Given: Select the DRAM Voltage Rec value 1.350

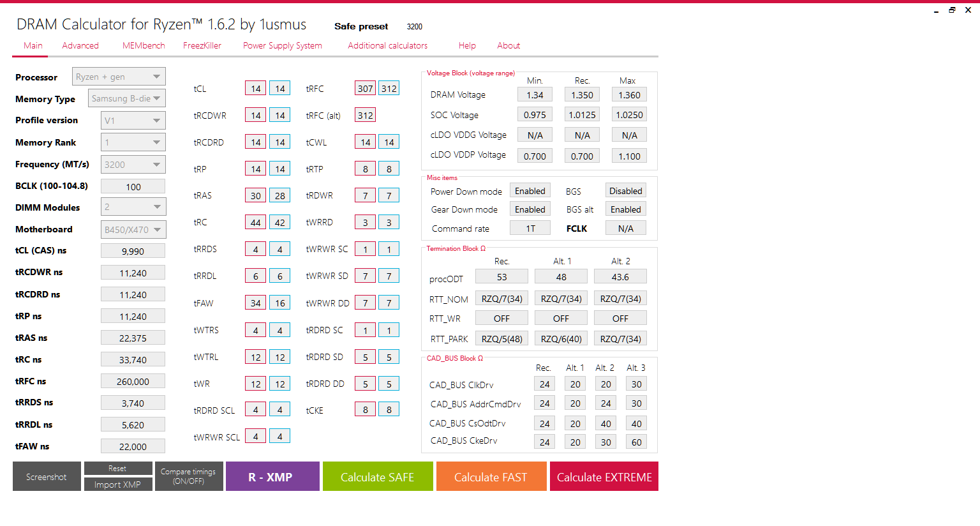Looking at the screenshot, I should pyautogui.click(x=582, y=94).
